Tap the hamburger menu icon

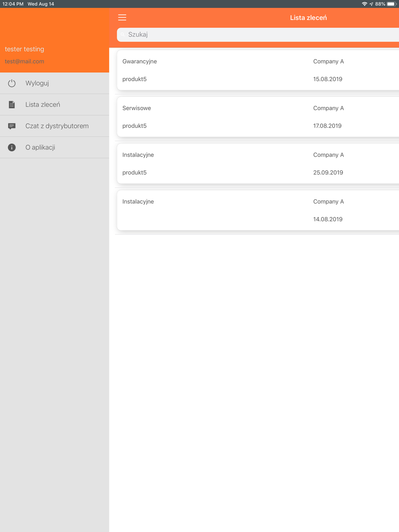point(122,18)
